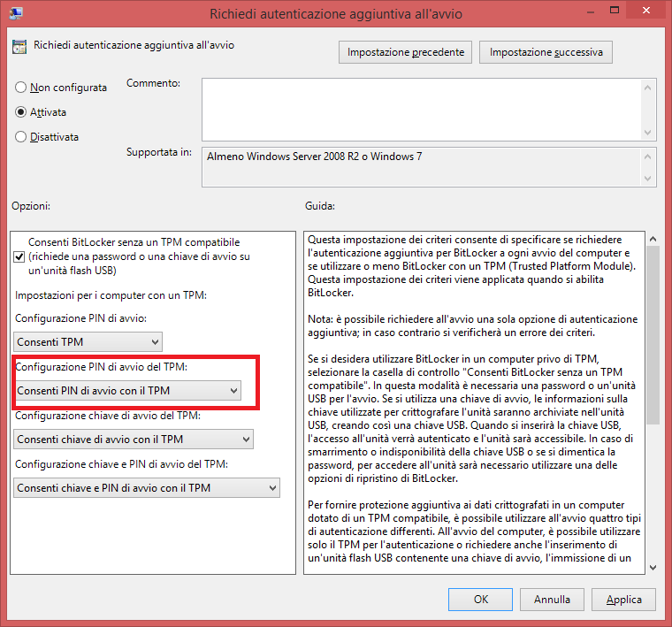Click label Configurazione chiave e PIN di avvio

122,464
